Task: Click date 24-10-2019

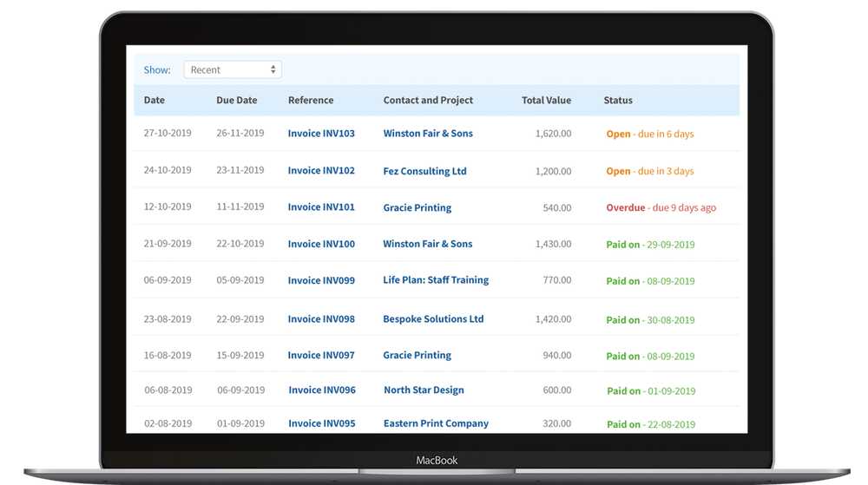Action: (x=168, y=170)
